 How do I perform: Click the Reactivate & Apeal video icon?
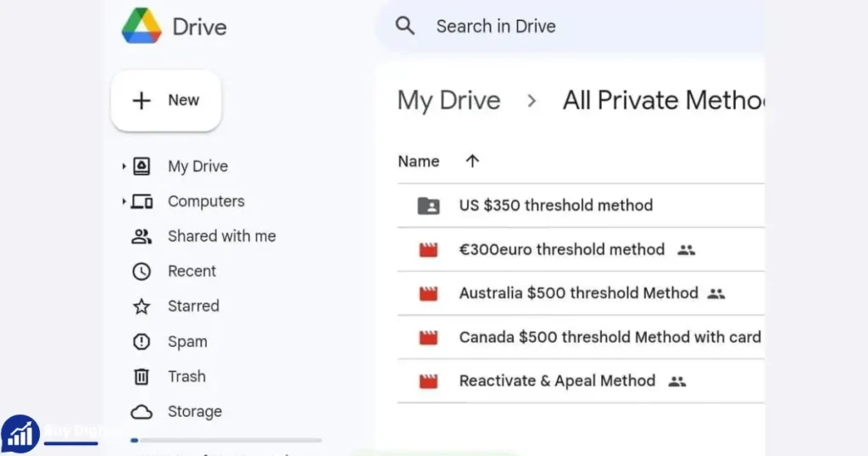428,381
